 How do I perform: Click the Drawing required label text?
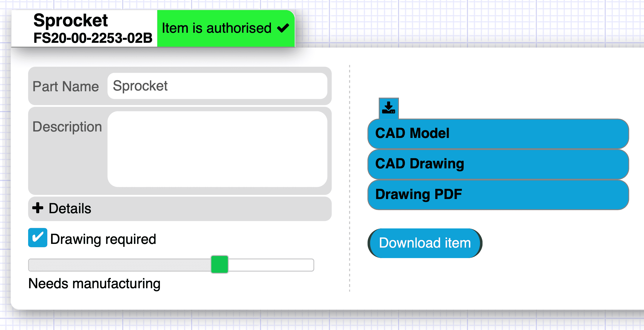click(103, 239)
